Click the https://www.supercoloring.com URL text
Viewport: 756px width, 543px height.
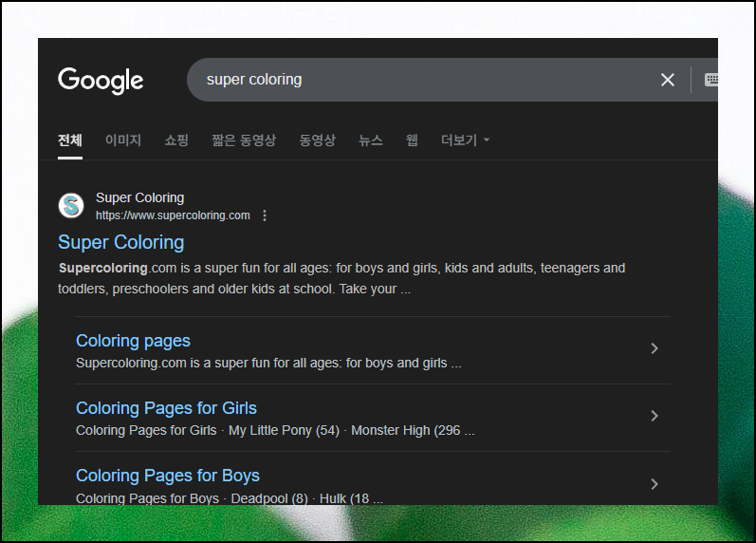173,215
